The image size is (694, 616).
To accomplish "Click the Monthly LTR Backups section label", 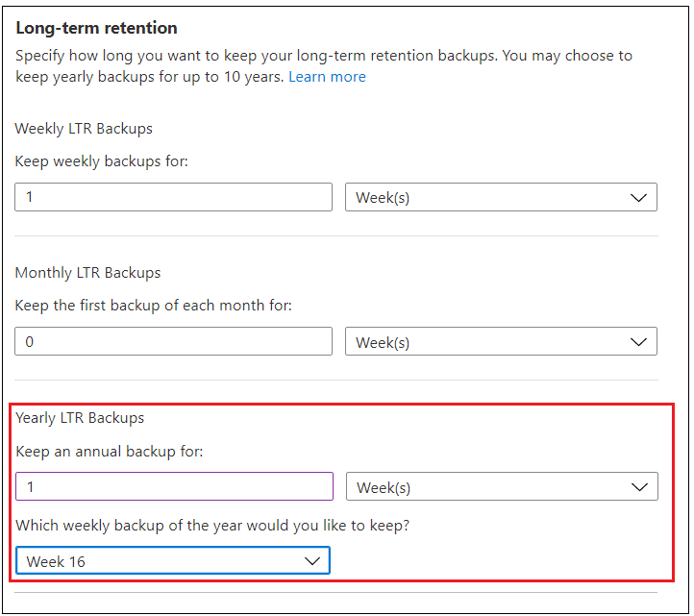I will pyautogui.click(x=87, y=273).
